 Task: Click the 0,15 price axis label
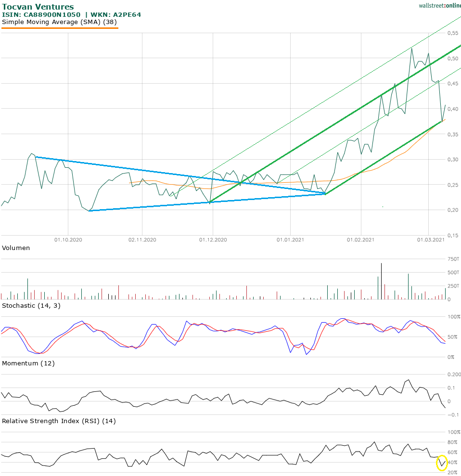pos(452,235)
